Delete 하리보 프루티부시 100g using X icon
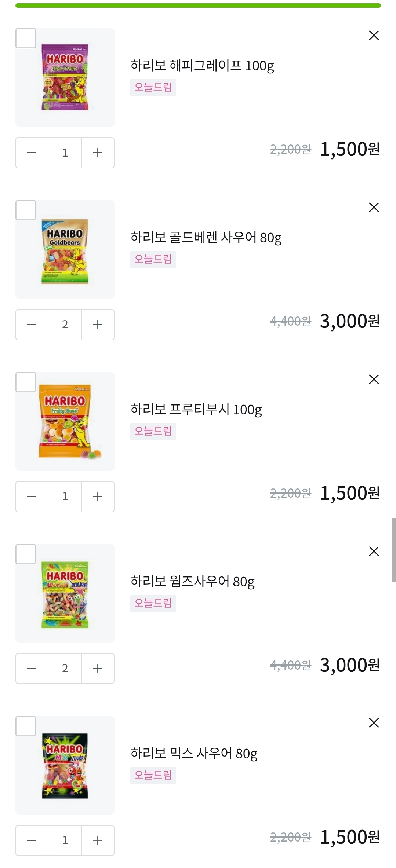Screen dimensions: 396x868 [374, 379]
